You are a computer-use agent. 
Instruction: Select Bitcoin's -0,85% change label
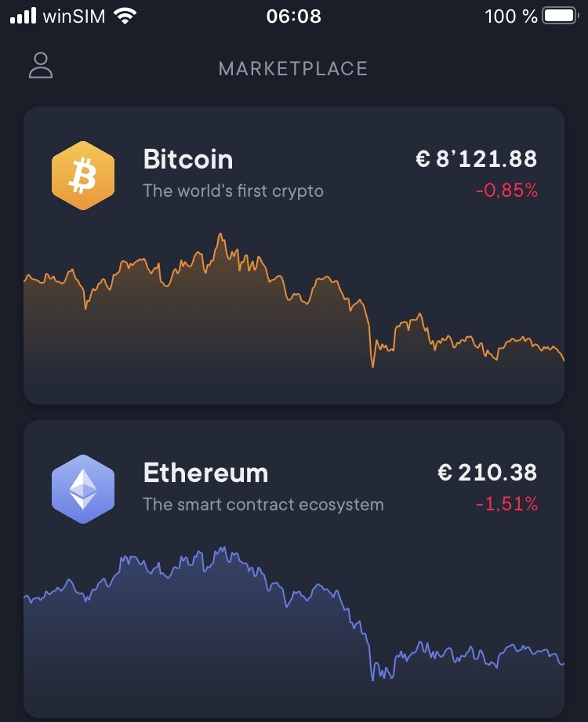(506, 190)
